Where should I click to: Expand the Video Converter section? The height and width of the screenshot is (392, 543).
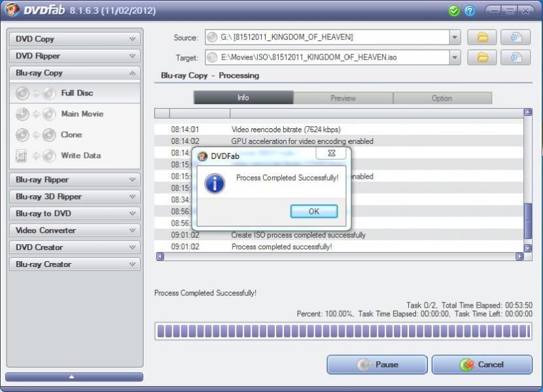(x=75, y=230)
